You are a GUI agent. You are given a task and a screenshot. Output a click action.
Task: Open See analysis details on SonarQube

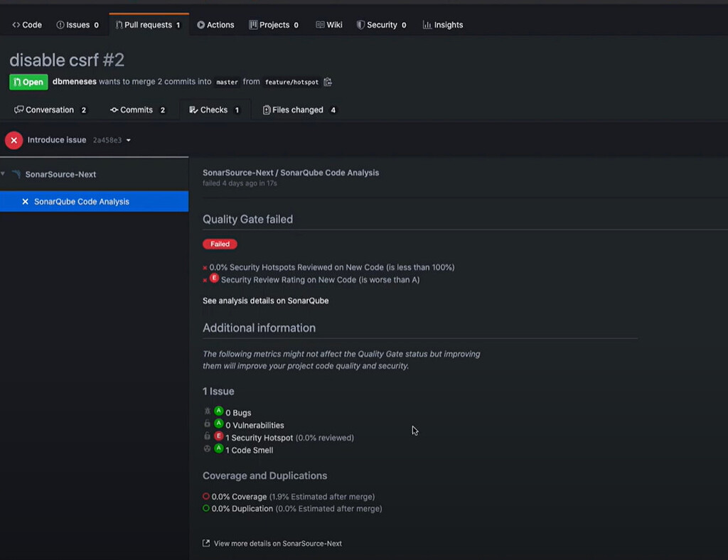click(265, 301)
